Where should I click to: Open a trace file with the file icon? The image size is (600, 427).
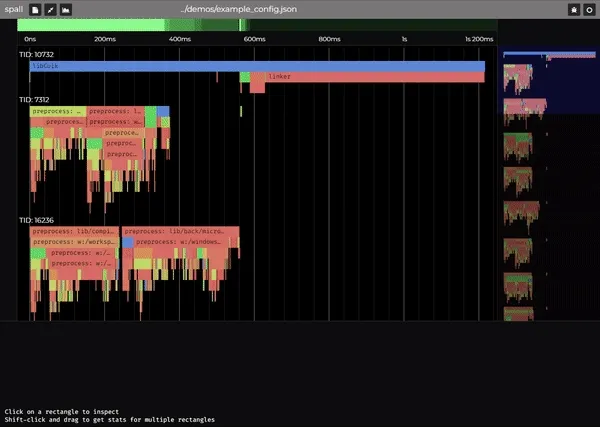tap(35, 10)
